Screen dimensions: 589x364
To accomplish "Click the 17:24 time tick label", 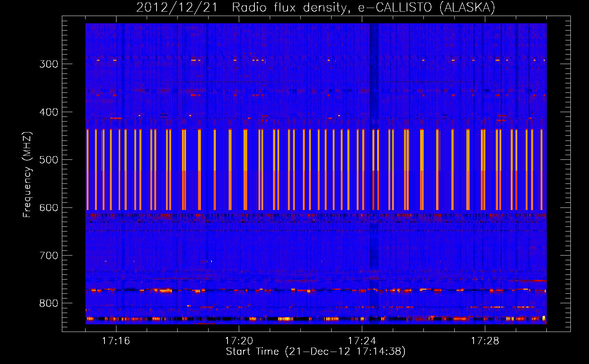I will [362, 341].
